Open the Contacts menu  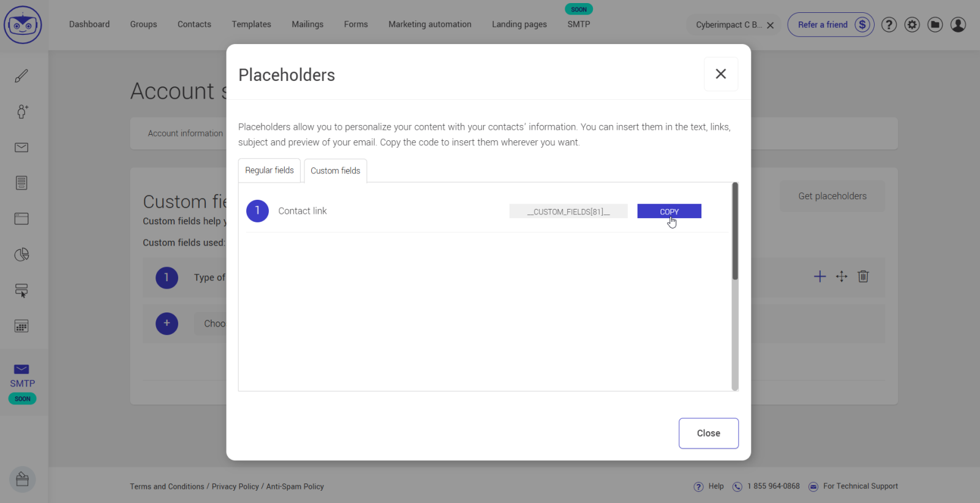point(194,25)
